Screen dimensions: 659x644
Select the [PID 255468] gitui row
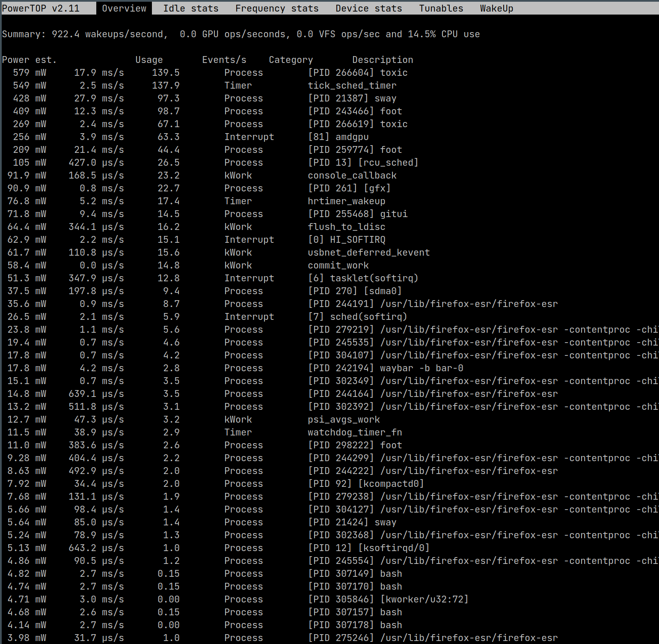329,214
